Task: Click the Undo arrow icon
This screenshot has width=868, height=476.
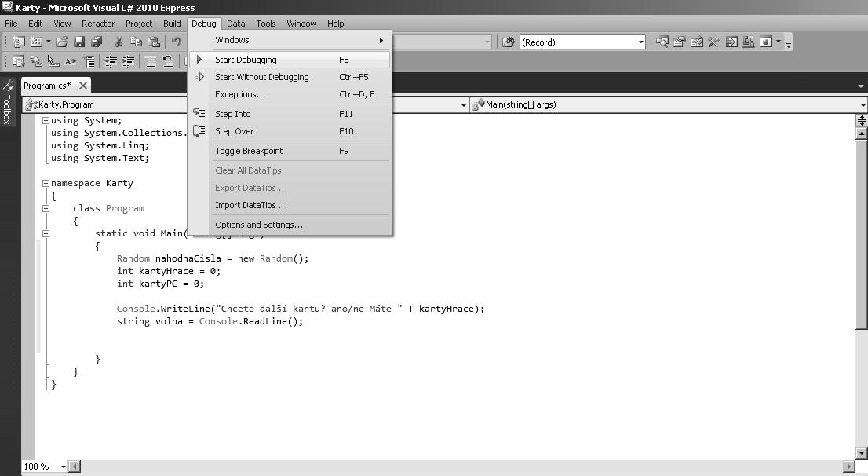Action: click(176, 42)
